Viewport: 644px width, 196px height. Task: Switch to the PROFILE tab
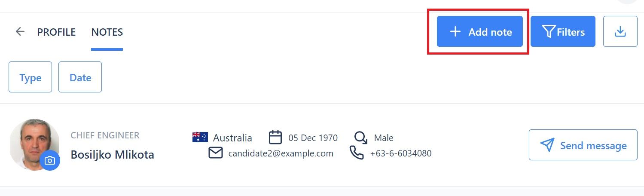pyautogui.click(x=56, y=32)
